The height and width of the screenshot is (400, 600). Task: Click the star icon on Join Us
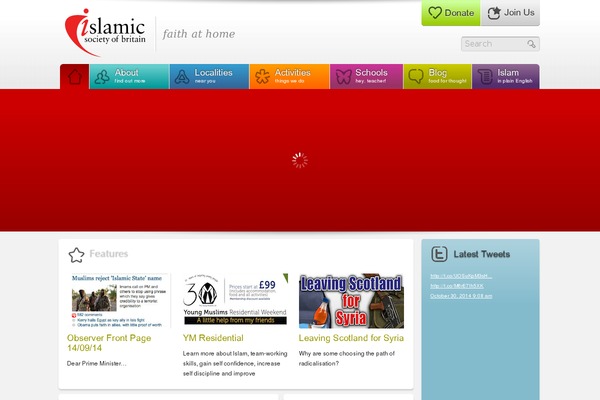point(494,13)
